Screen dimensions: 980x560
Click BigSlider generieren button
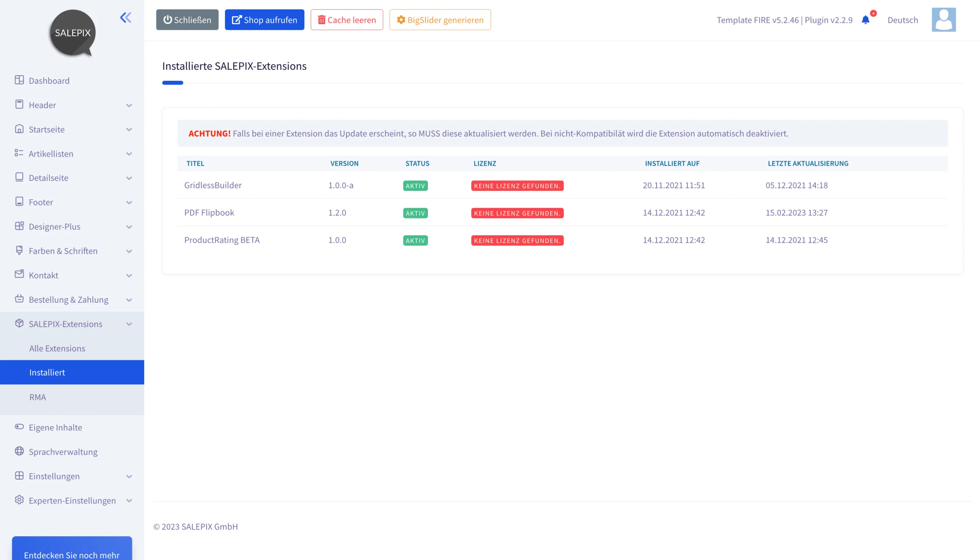440,20
